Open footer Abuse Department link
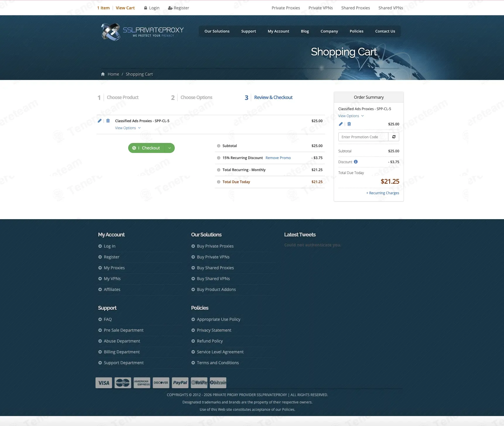The height and width of the screenshot is (426, 504). tap(122, 341)
